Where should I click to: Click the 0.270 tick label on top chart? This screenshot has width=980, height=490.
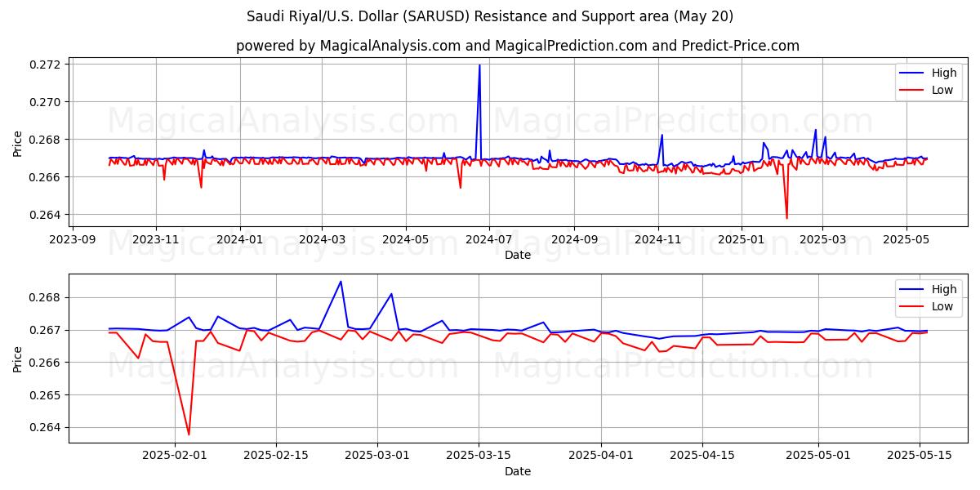pyautogui.click(x=47, y=102)
